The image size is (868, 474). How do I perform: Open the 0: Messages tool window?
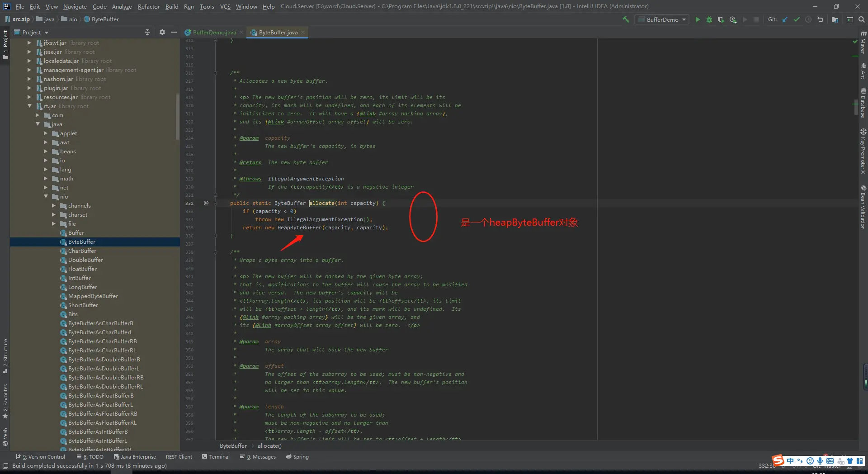point(258,457)
